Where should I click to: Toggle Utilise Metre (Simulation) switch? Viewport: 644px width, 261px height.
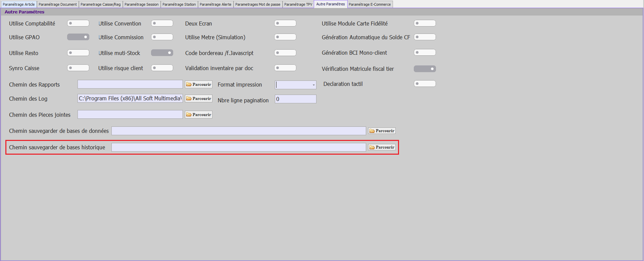click(285, 37)
